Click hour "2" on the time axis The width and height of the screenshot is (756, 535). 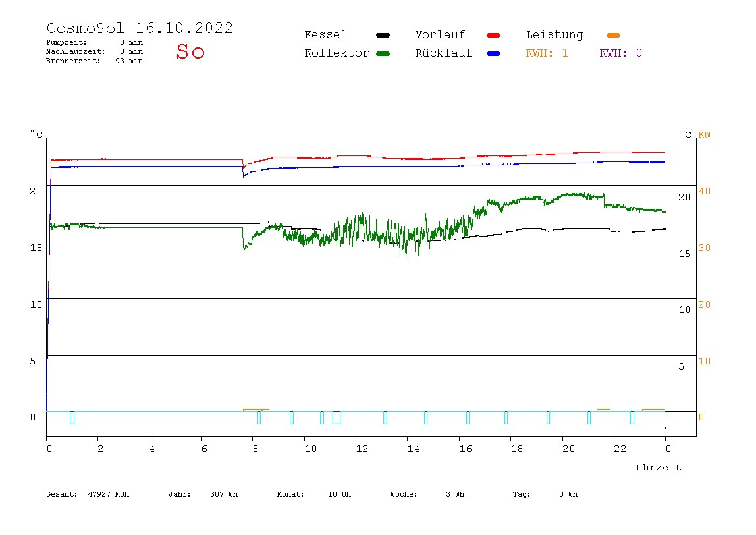pyautogui.click(x=100, y=449)
